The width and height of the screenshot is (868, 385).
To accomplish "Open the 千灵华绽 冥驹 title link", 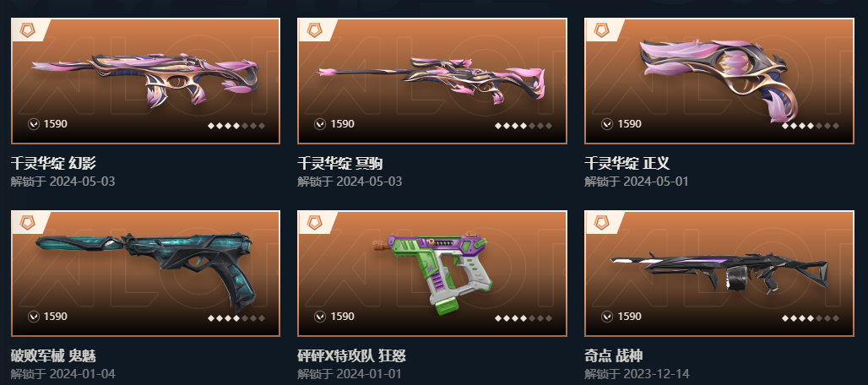I will (340, 163).
